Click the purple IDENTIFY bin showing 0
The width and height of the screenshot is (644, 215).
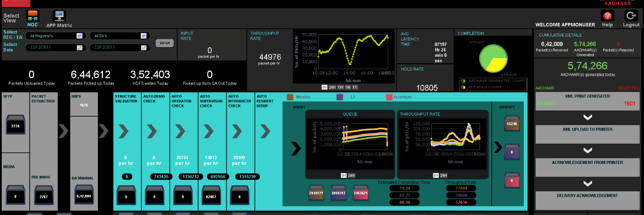click(x=512, y=151)
